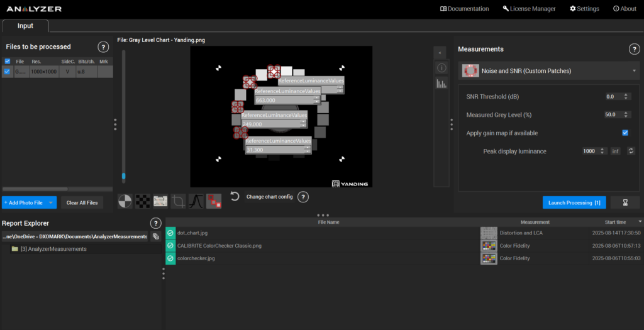644x330 pixels.
Task: Click the reset rotate arrow icon
Action: (235, 197)
